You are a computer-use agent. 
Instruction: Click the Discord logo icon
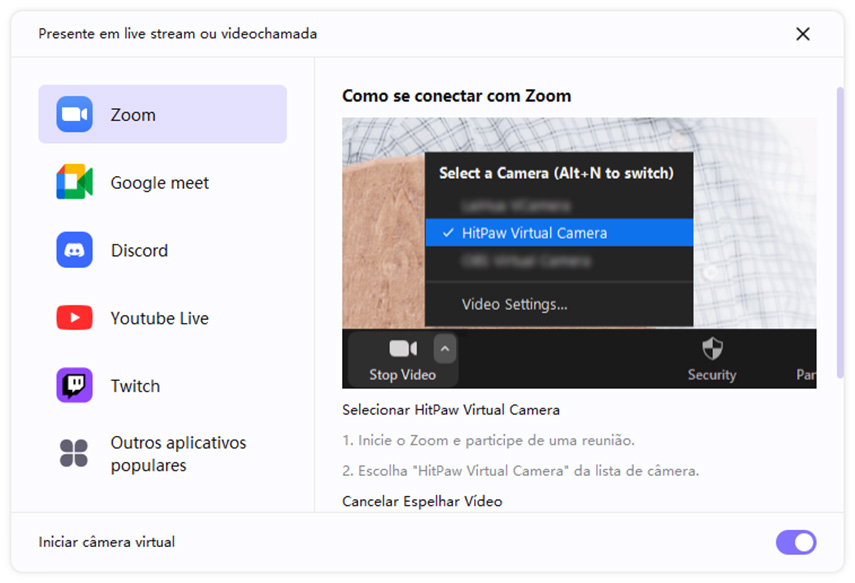coord(74,250)
